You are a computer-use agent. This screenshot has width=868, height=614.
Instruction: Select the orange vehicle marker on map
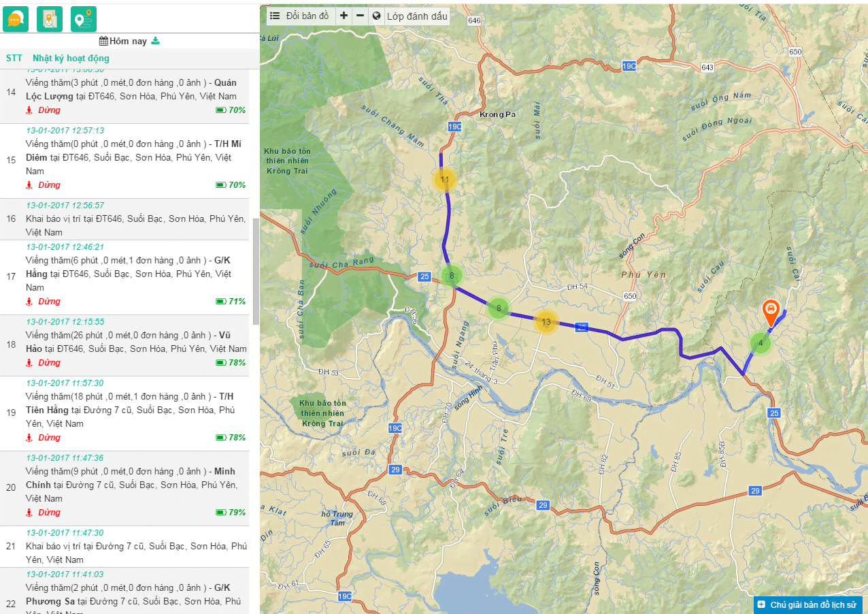point(771,312)
